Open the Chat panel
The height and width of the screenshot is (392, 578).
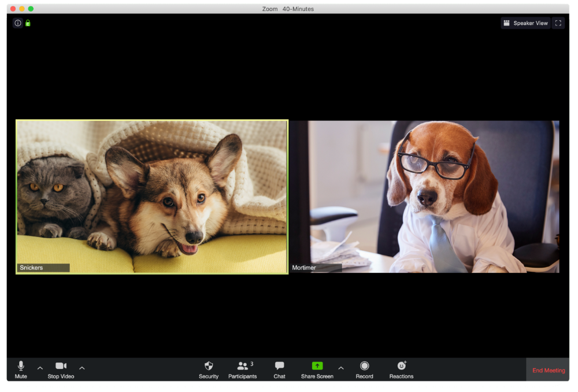(279, 370)
